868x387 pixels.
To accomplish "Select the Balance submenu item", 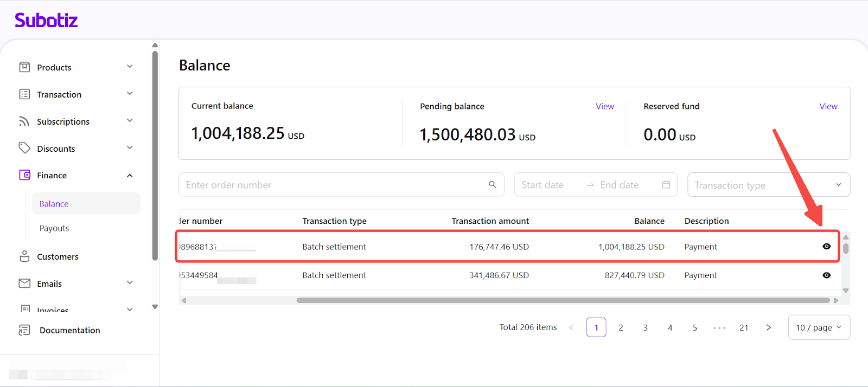I will [x=54, y=204].
